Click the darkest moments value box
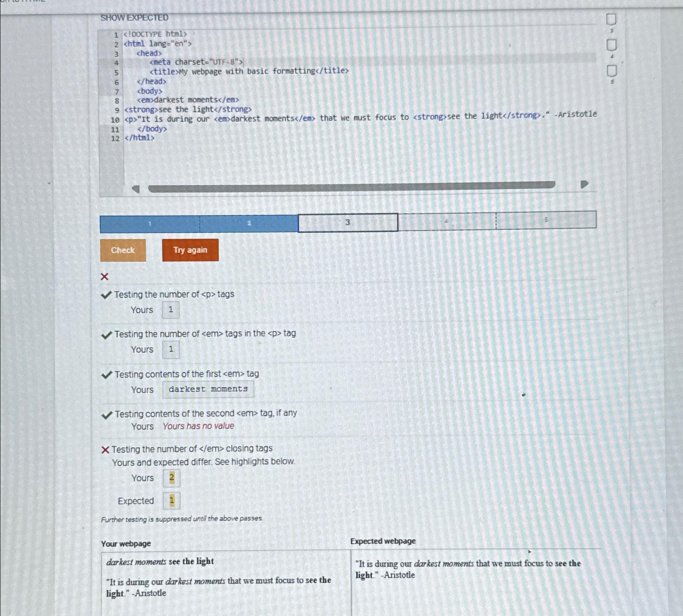This screenshot has width=683, height=616. tap(208, 389)
